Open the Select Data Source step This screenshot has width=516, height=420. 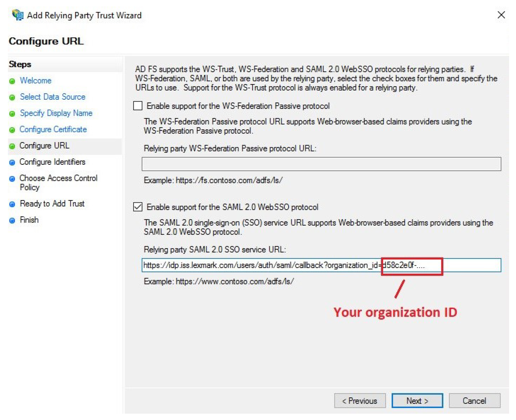(53, 97)
